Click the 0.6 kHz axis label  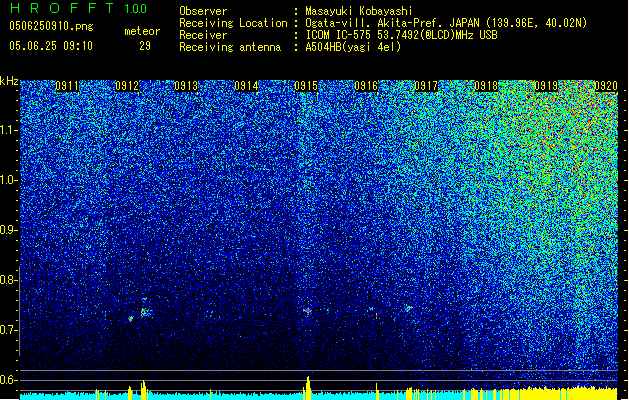pyautogui.click(x=9, y=380)
